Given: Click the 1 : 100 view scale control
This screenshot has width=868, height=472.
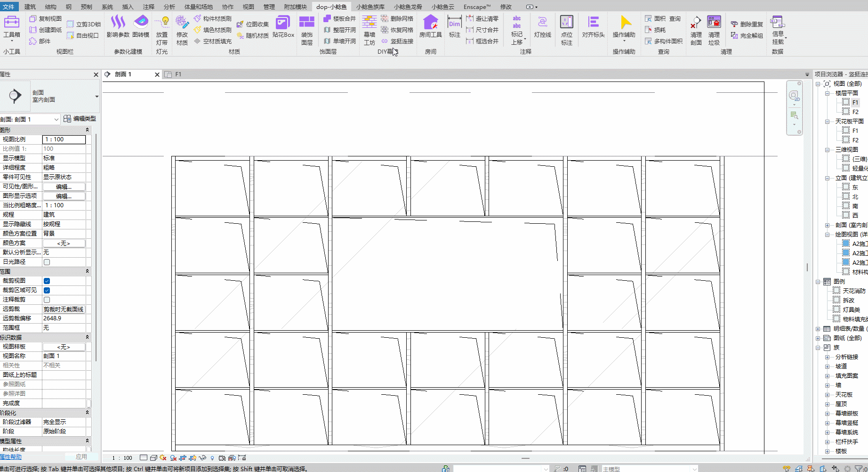Looking at the screenshot, I should (122, 458).
